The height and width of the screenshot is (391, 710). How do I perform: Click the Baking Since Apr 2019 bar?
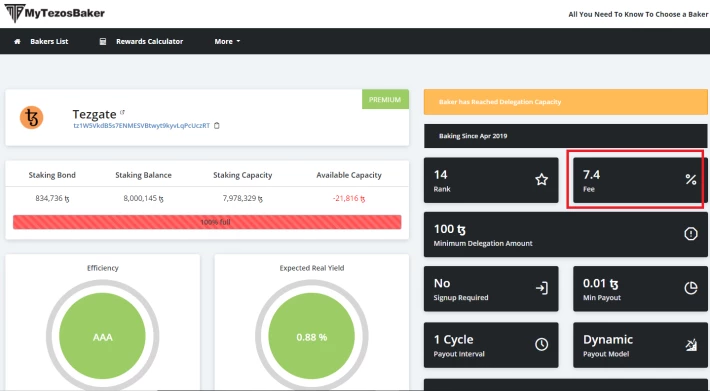566,136
